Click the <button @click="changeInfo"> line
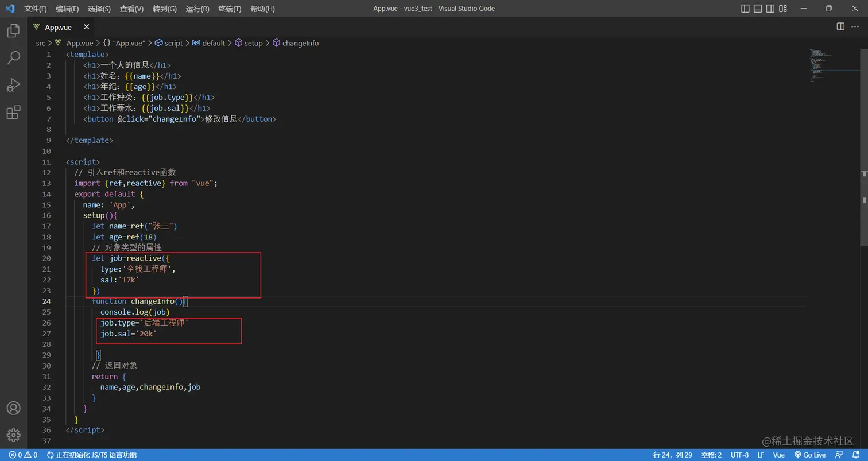The width and height of the screenshot is (868, 461). point(180,119)
